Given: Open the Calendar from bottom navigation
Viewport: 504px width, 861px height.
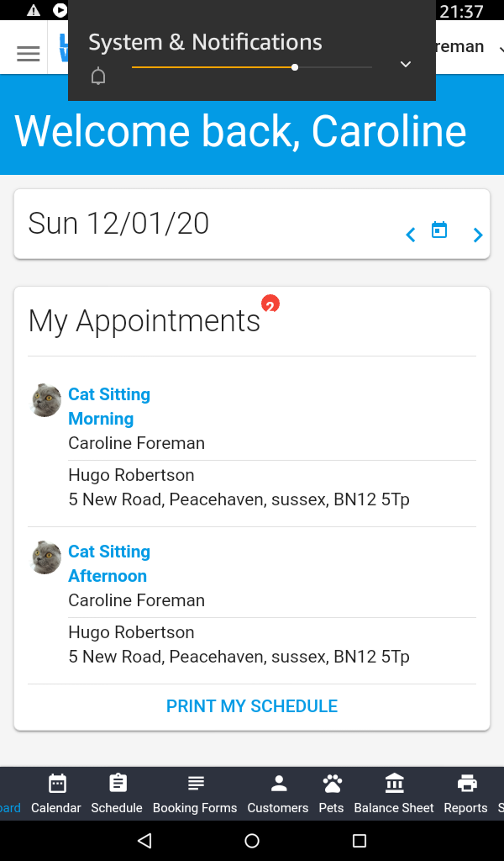Looking at the screenshot, I should pos(56,791).
